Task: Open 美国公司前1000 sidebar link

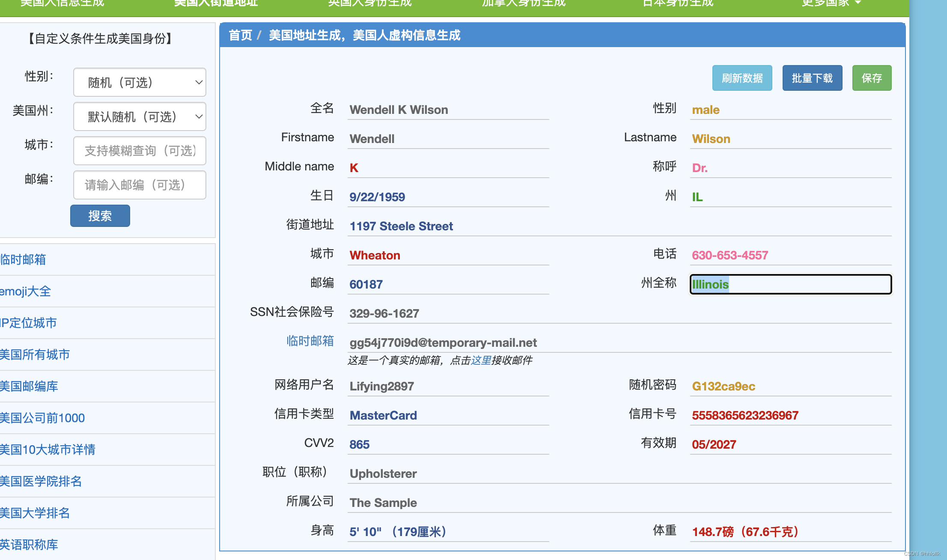Action: point(42,418)
